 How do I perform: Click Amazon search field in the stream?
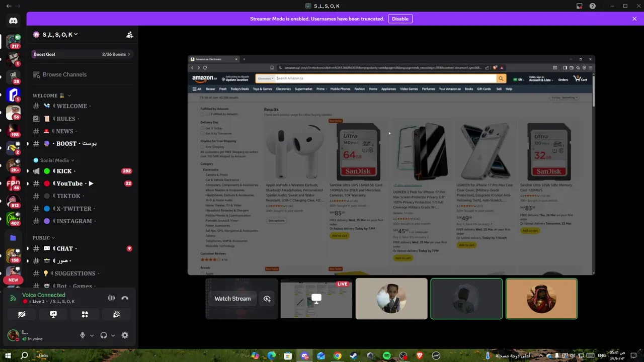(x=385, y=78)
